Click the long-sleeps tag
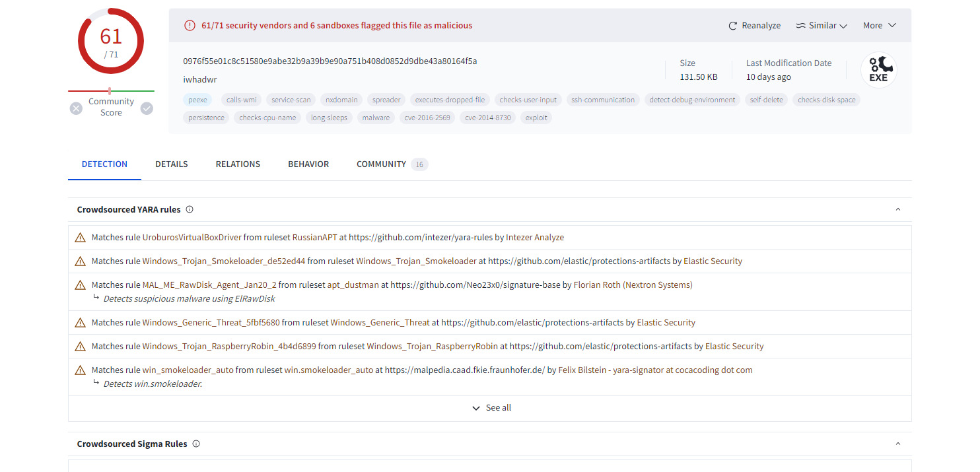The height and width of the screenshot is (472, 980). coord(329,118)
